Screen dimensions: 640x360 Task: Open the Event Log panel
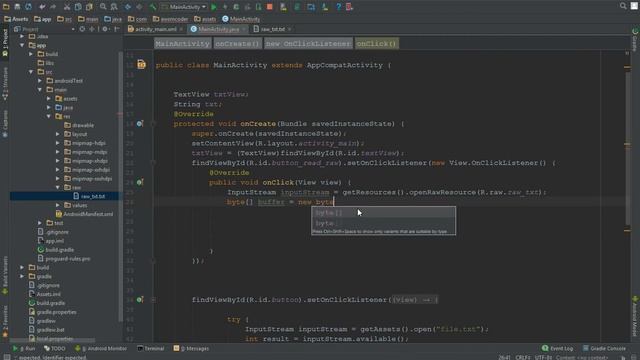558,348
